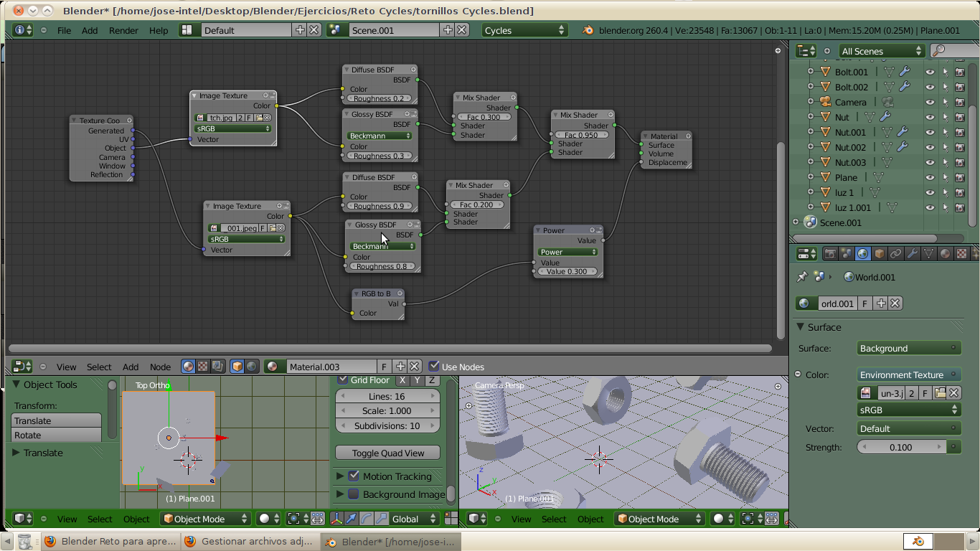The height and width of the screenshot is (551, 980).
Task: Click the Environment Texture color button
Action: [909, 375]
